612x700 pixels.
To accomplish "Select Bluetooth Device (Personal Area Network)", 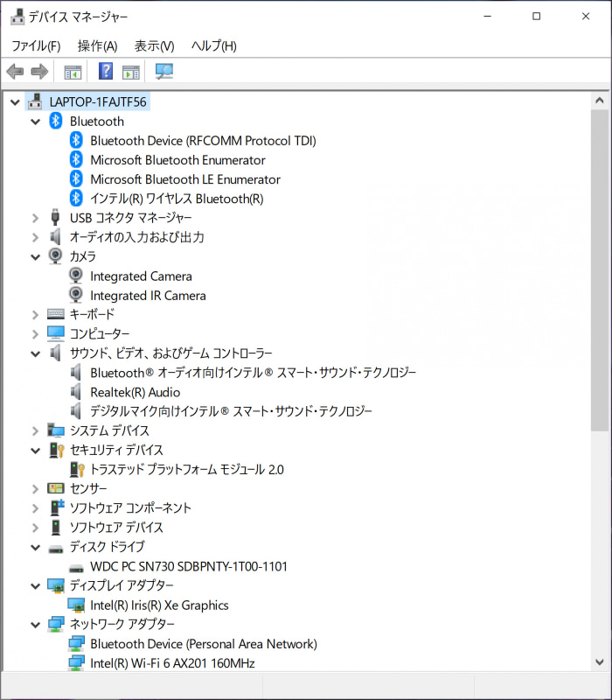I will (x=204, y=644).
